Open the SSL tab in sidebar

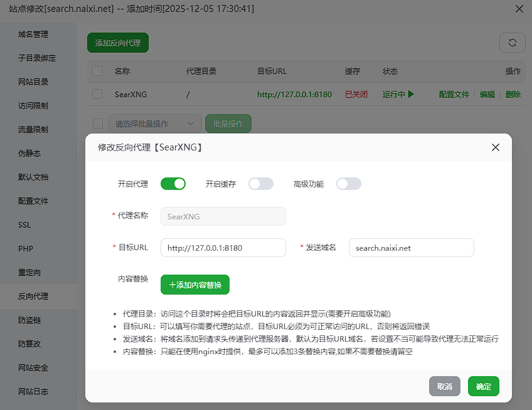24,224
